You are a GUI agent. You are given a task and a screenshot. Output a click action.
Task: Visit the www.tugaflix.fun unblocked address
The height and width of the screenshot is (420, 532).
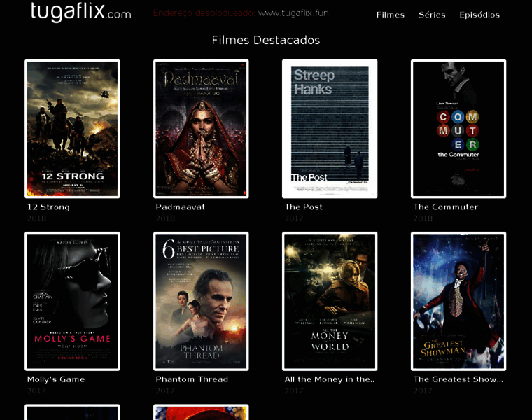(x=293, y=13)
